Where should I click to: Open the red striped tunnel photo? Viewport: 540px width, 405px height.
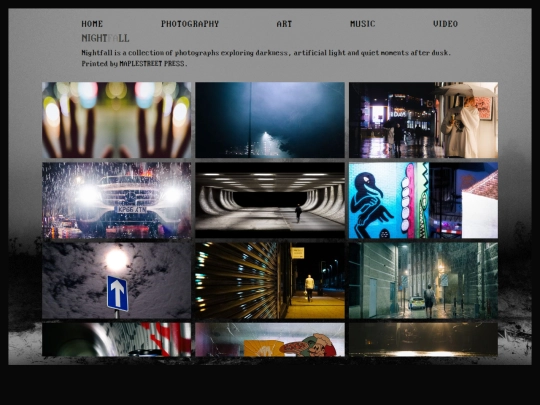pos(116,340)
